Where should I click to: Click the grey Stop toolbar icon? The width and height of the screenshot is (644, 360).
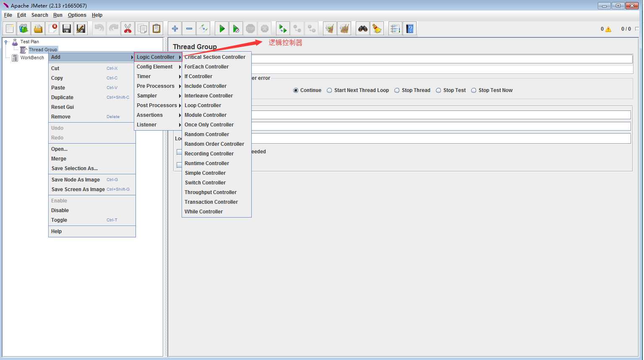(250, 29)
